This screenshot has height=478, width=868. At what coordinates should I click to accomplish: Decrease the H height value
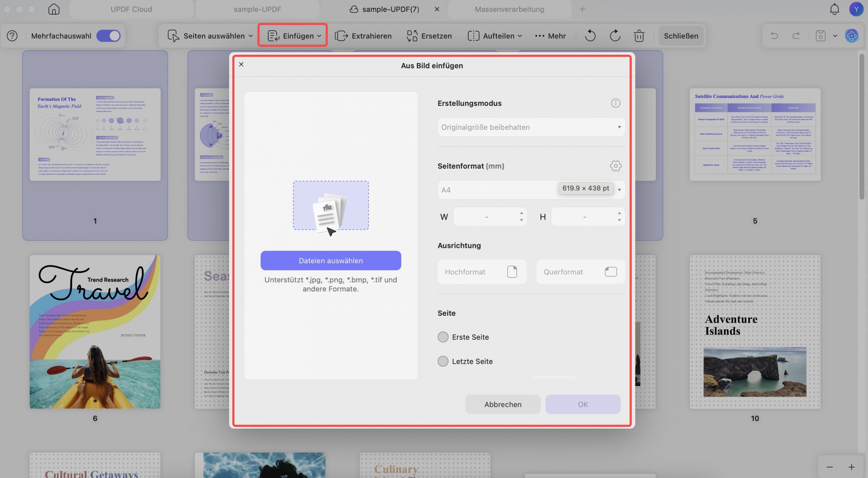click(619, 220)
